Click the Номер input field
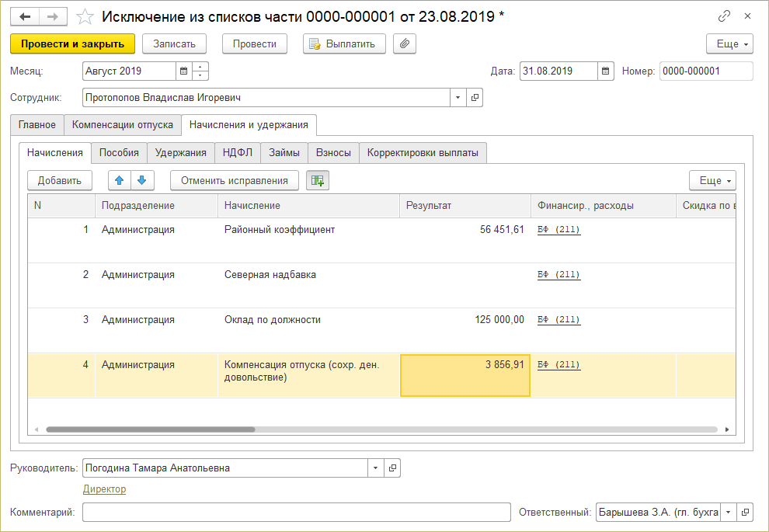This screenshot has width=769, height=532. click(706, 71)
